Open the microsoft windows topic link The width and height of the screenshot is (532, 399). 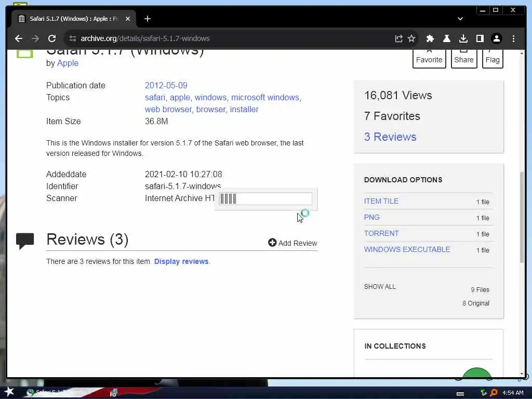(265, 97)
